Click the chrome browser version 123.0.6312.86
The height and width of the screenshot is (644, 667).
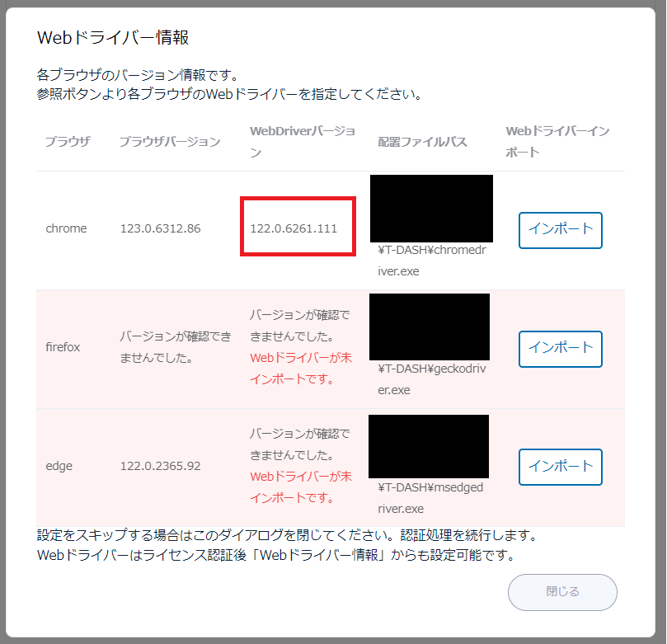pos(161,228)
